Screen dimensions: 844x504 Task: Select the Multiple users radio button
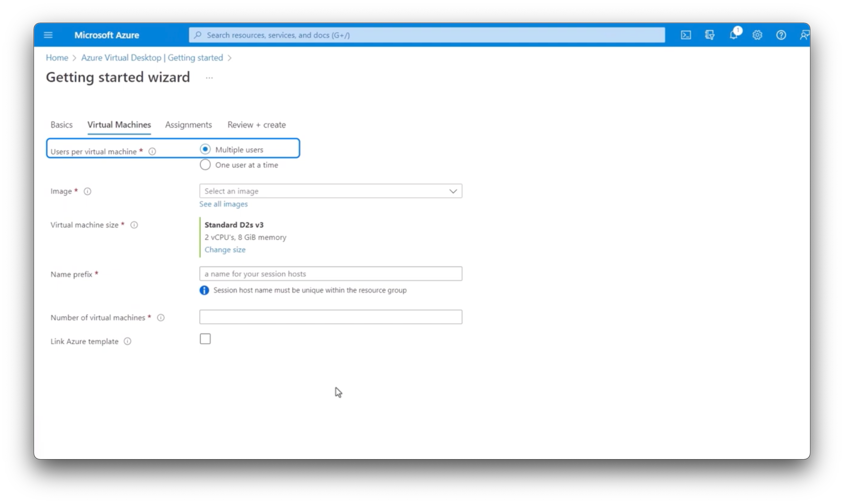[x=205, y=149]
